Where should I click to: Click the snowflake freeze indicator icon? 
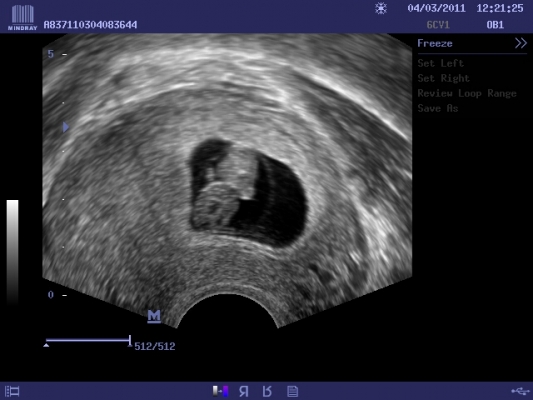[x=381, y=8]
